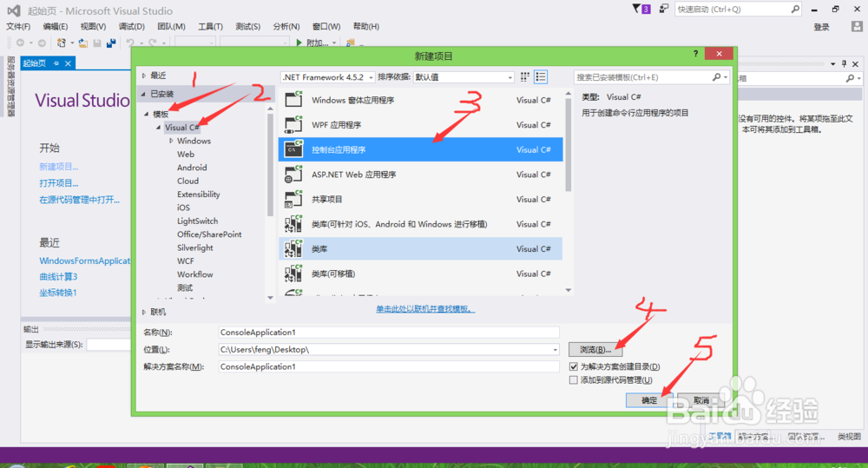Click the 登录 sign-in link

(x=821, y=27)
